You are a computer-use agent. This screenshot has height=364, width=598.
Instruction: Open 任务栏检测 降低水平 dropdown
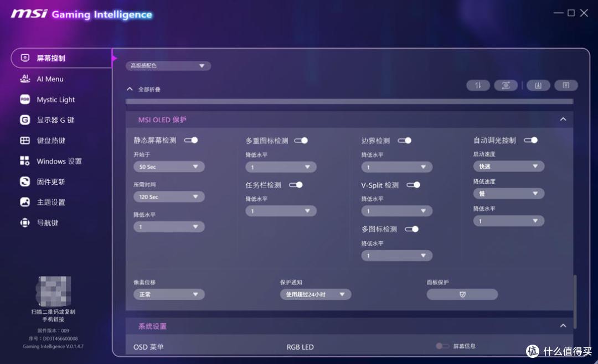pos(281,211)
